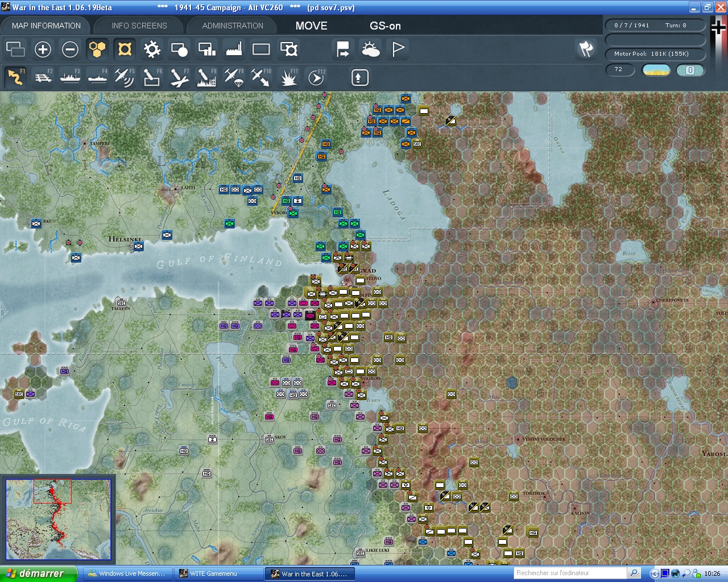The height and width of the screenshot is (582, 728).
Task: Click the MOVE mode label
Action: tap(311, 26)
